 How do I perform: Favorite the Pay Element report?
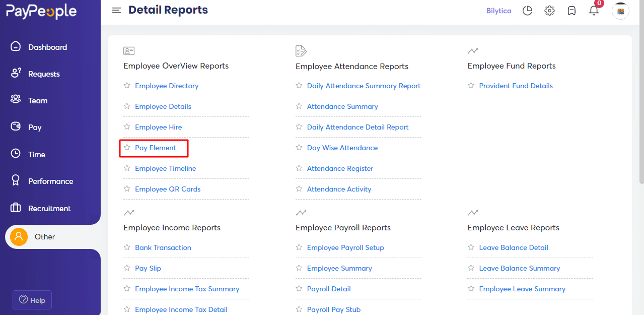point(127,148)
